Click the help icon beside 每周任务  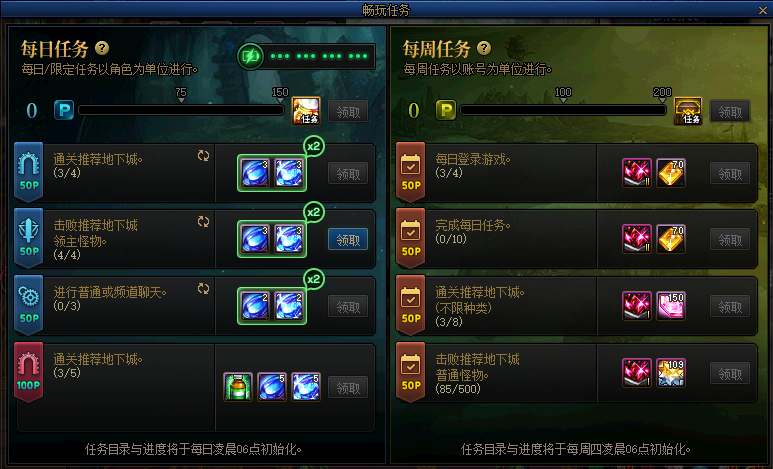coord(484,48)
